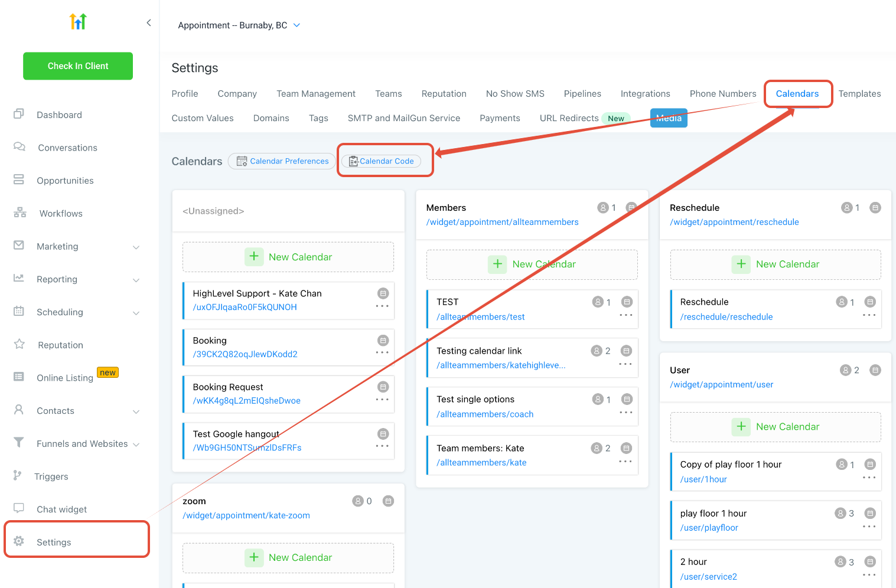Image resolution: width=896 pixels, height=588 pixels.
Task: Open the URL Redirects tab
Action: 569,118
